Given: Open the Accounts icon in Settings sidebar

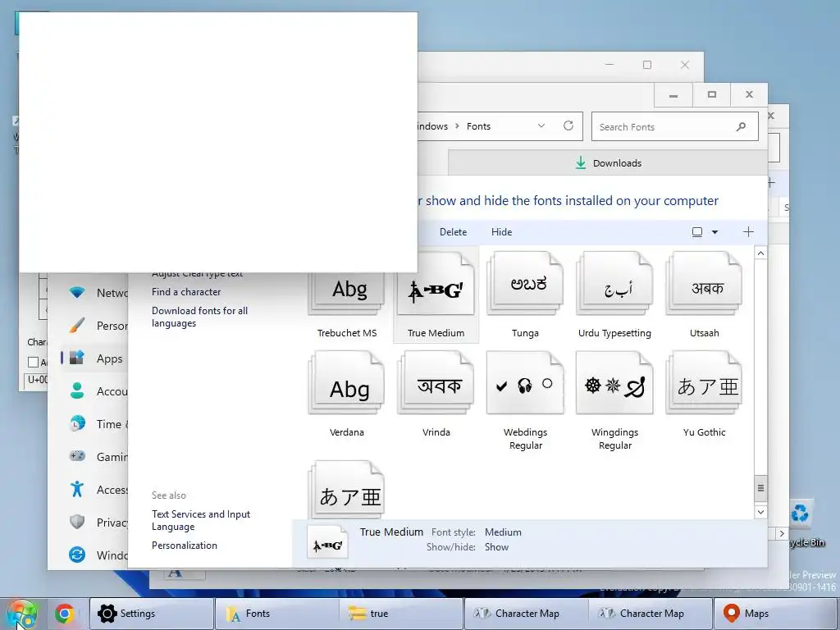Looking at the screenshot, I should click(x=77, y=390).
